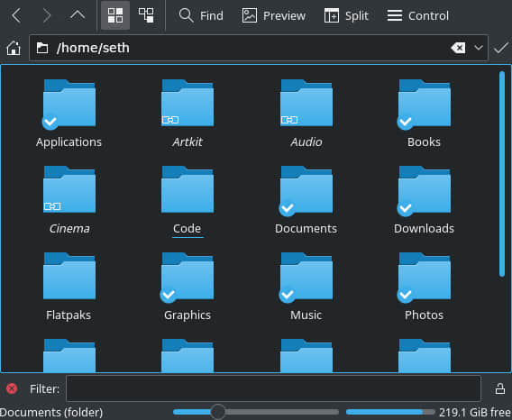This screenshot has width=512, height=420.
Task: Click the home icon beside the path
Action: (14, 48)
